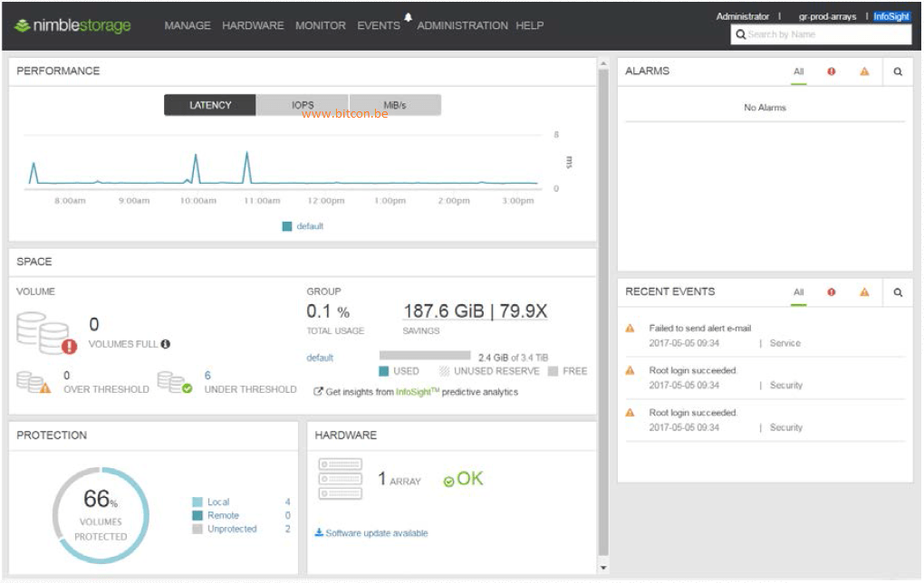Screen dimensions: 924x583
Task: Open the InfoSight link in header
Action: tap(891, 16)
